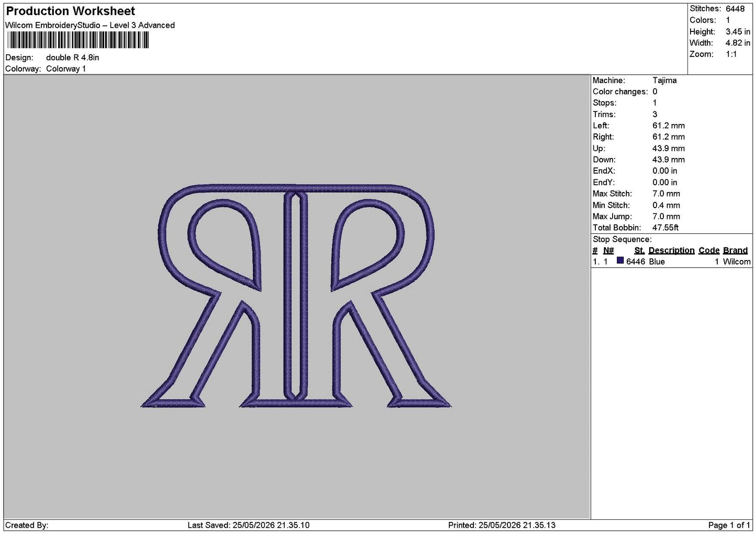Image resolution: width=756 pixels, height=534 pixels.
Task: Click the Trims value 3
Action: [x=655, y=115]
